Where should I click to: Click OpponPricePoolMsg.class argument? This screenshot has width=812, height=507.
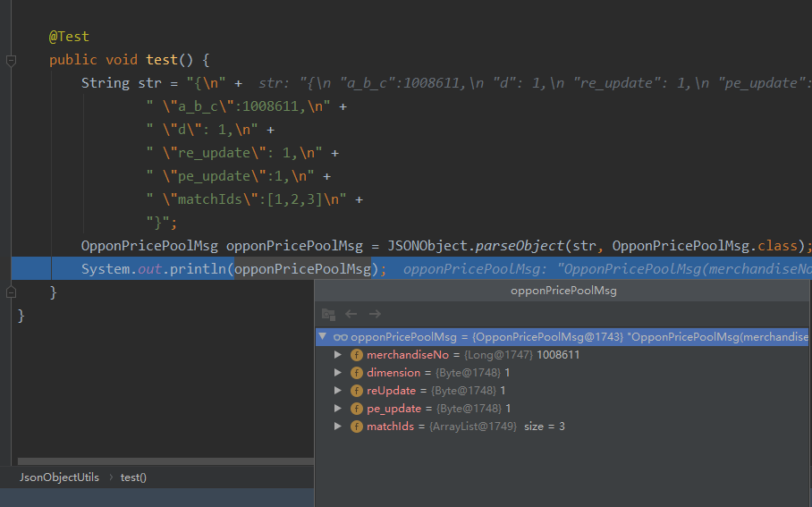click(705, 246)
